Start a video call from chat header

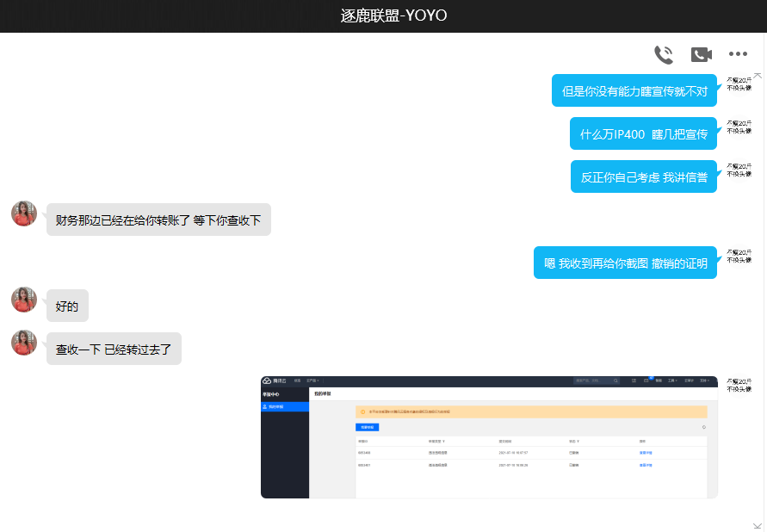coord(701,55)
